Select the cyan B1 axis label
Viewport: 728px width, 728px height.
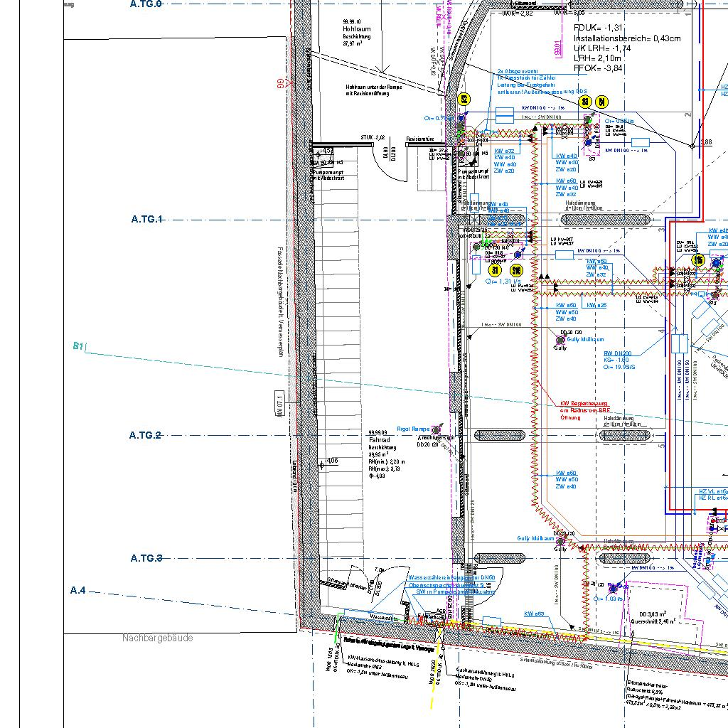click(x=78, y=346)
